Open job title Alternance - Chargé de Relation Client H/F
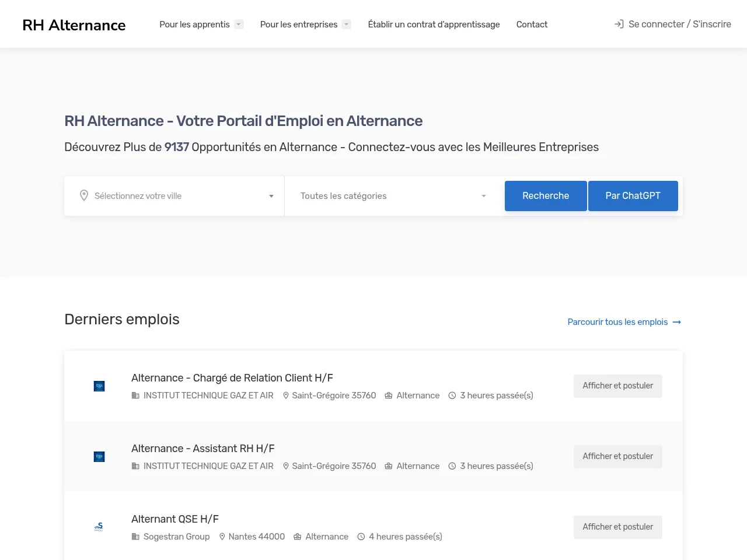Screen dimensions: 747x560 232,378
